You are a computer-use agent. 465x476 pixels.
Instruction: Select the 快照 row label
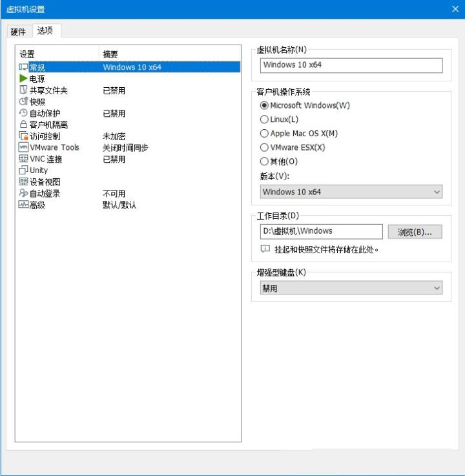point(37,101)
